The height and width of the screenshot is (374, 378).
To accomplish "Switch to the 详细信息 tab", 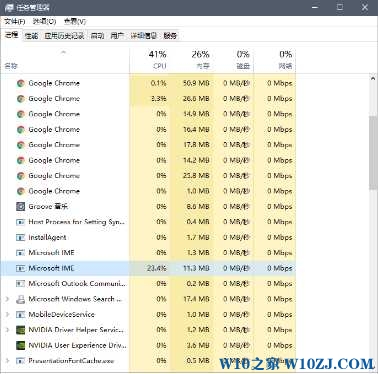I will point(144,36).
